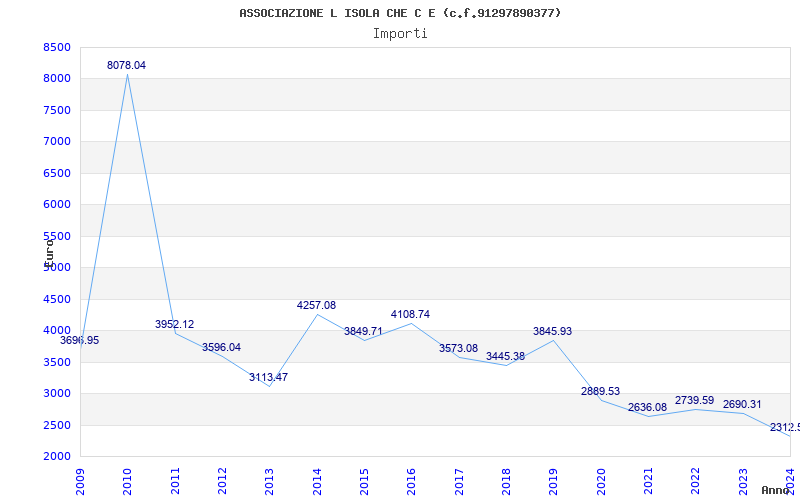Click the 2018 x-axis year label
800x500 pixels.
[x=506, y=481]
